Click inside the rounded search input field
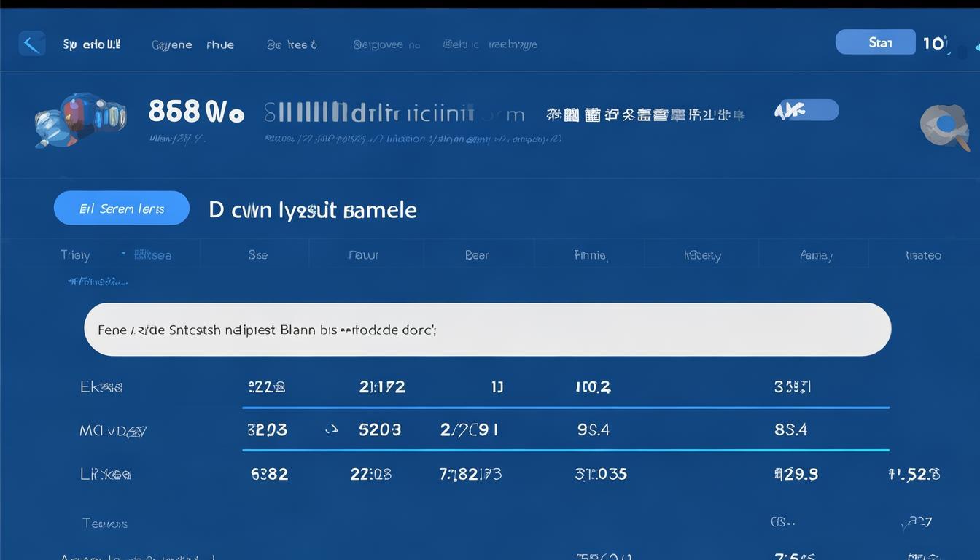The image size is (980, 560). tap(489, 329)
